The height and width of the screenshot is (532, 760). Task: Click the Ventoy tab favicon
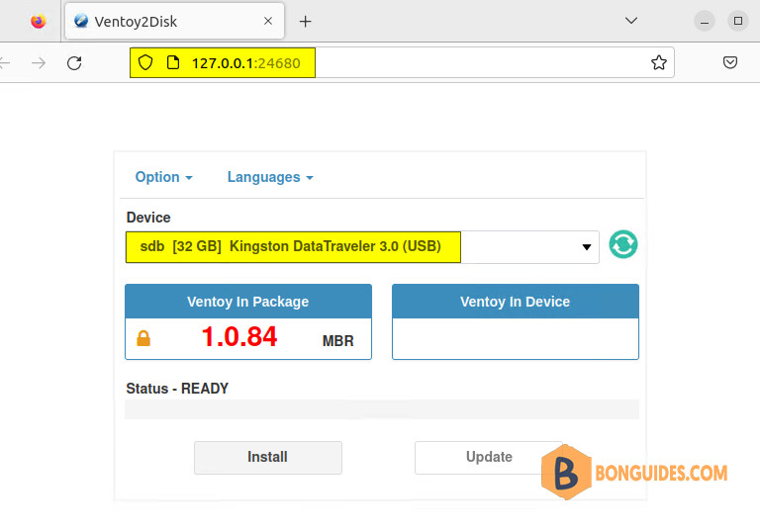click(81, 21)
